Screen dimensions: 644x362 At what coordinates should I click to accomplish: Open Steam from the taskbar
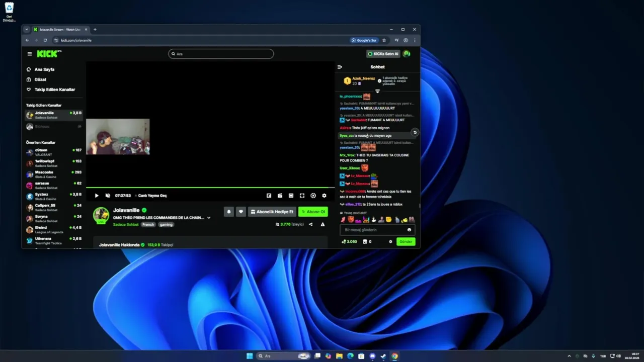383,356
